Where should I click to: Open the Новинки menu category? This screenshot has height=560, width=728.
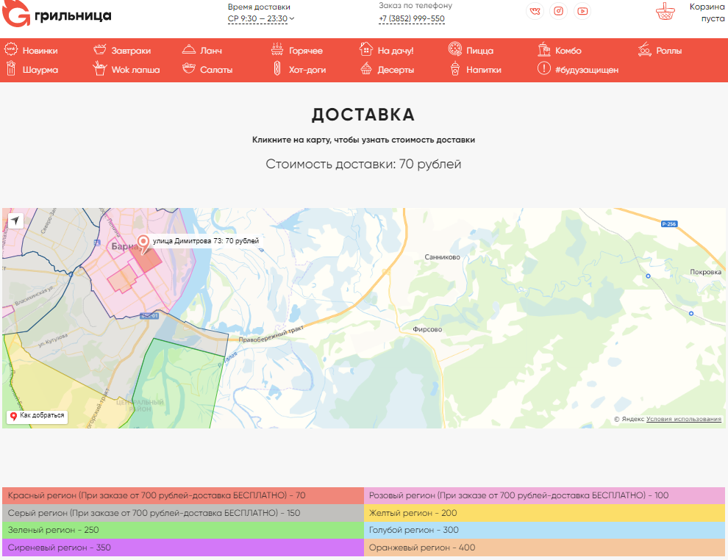(40, 51)
